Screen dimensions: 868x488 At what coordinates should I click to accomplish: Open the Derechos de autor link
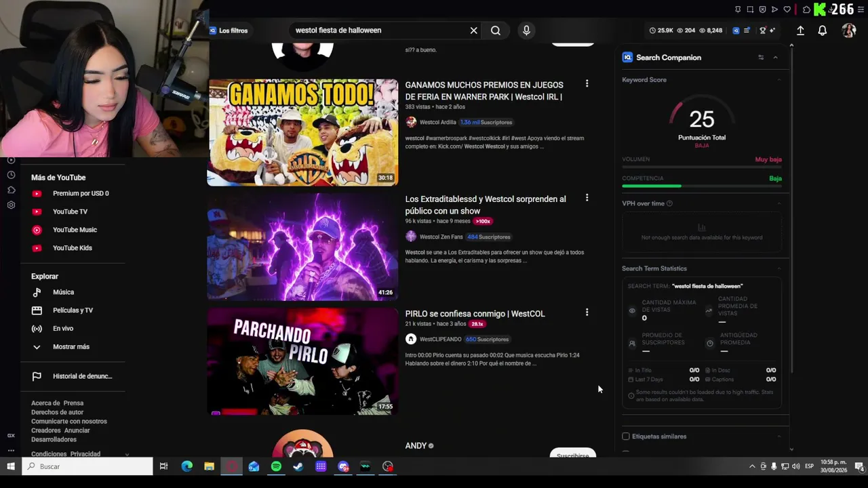(57, 412)
